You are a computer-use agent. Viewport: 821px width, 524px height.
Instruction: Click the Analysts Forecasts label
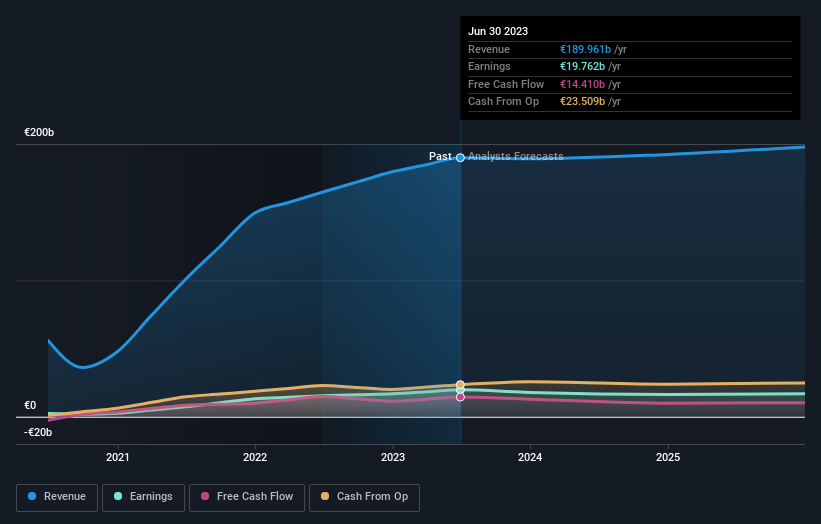point(516,156)
